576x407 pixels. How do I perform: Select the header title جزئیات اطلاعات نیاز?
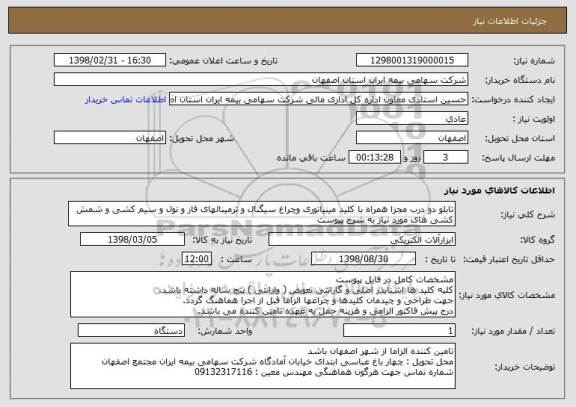tap(510, 21)
